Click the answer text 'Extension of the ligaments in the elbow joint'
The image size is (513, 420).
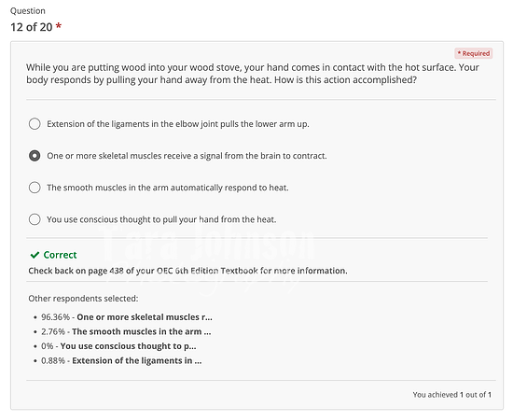click(x=178, y=124)
